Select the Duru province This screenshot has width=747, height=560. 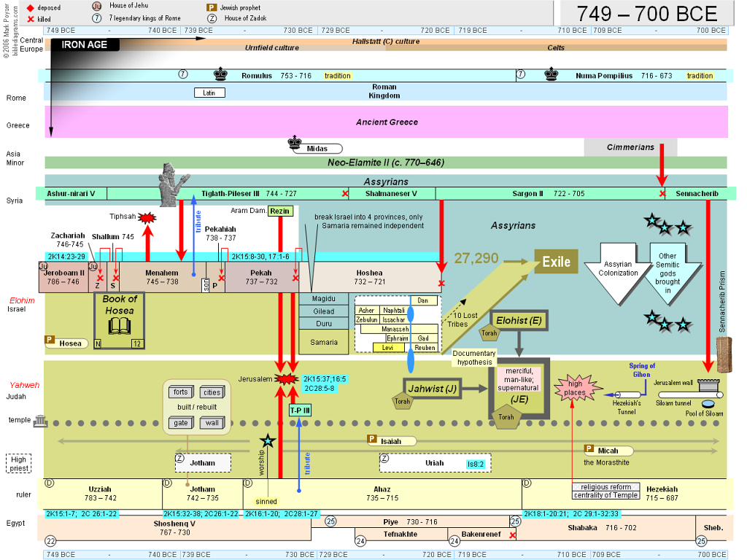323,323
